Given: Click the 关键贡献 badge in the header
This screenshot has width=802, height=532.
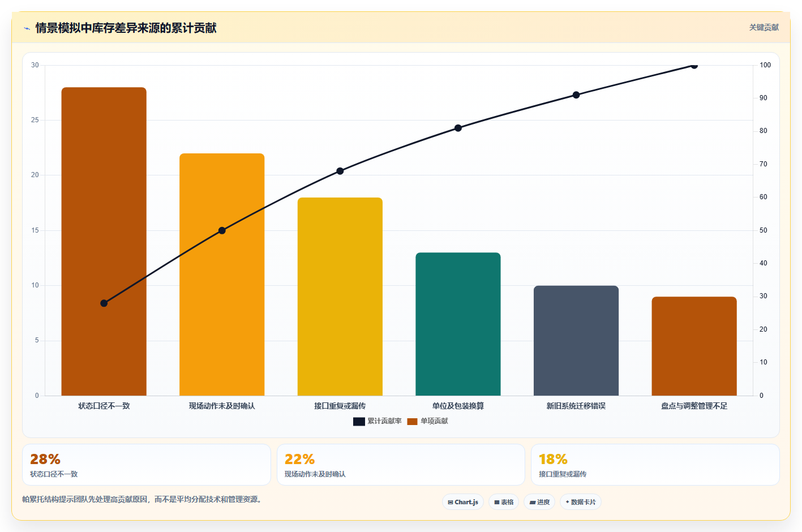Looking at the screenshot, I should point(764,27).
